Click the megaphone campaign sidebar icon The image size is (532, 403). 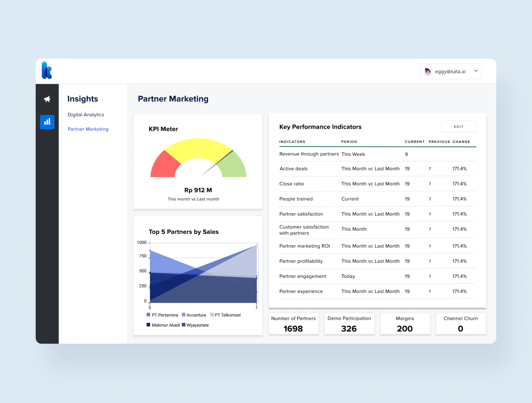tap(47, 99)
